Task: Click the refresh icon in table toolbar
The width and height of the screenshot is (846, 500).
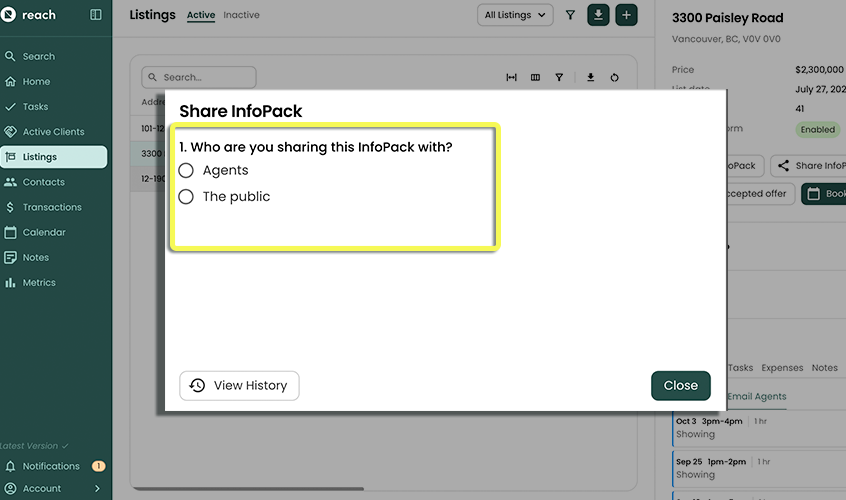Action: click(614, 77)
